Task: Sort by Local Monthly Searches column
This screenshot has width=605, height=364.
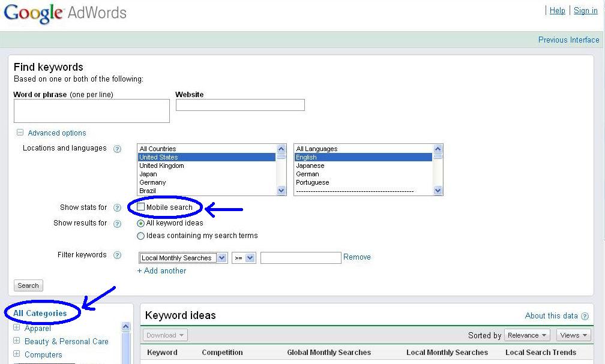Action: [447, 352]
